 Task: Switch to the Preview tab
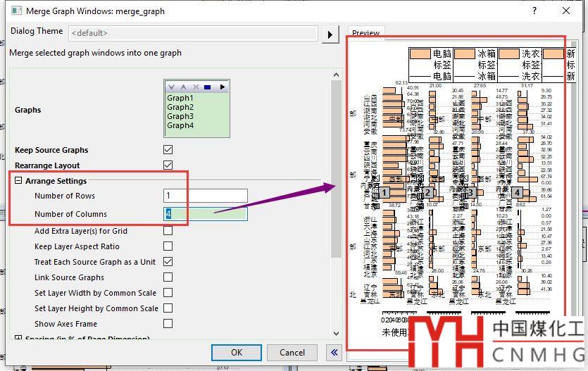coord(365,33)
